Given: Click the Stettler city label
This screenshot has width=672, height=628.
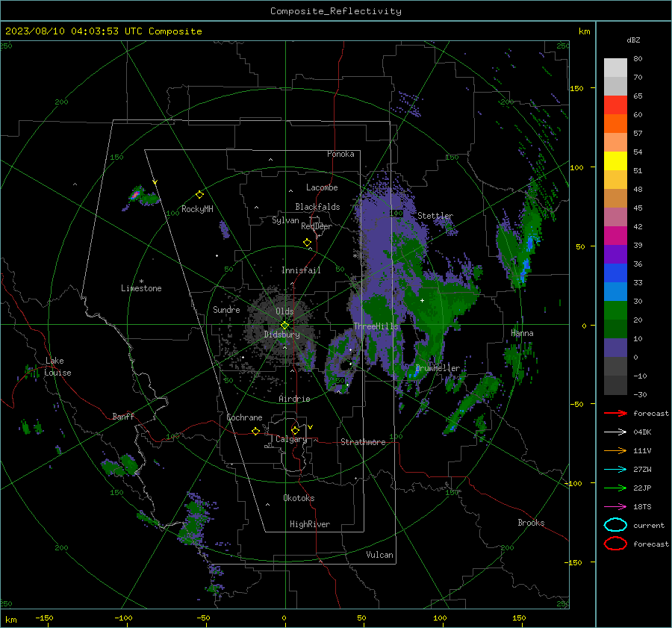Looking at the screenshot, I should point(435,216).
